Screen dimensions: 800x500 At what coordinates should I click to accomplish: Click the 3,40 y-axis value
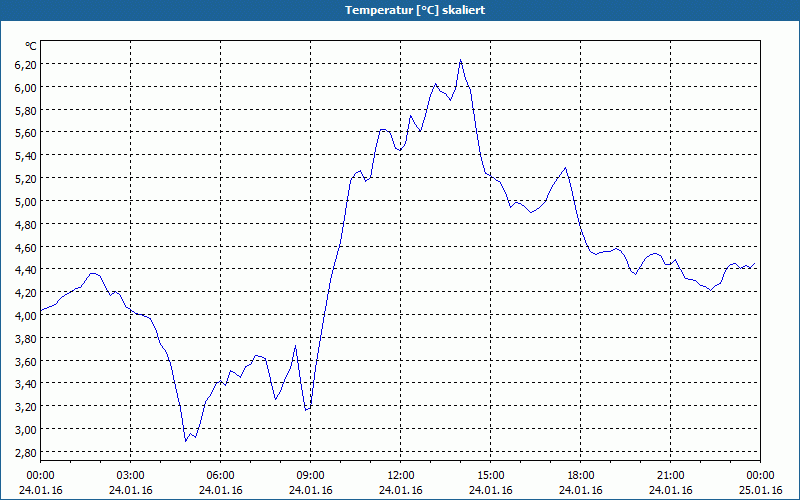pos(27,384)
